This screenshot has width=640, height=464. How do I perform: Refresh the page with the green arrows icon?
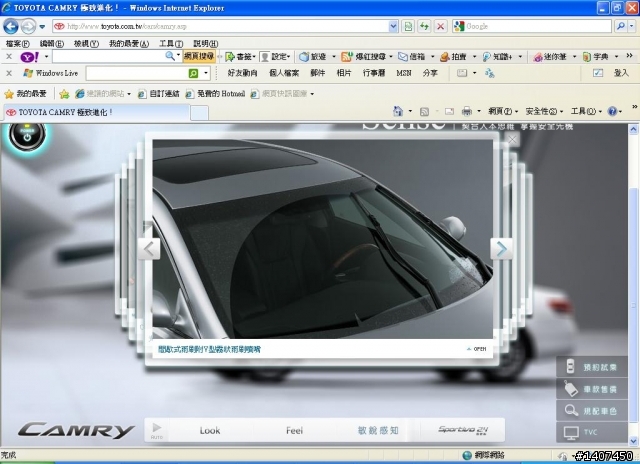[424, 27]
